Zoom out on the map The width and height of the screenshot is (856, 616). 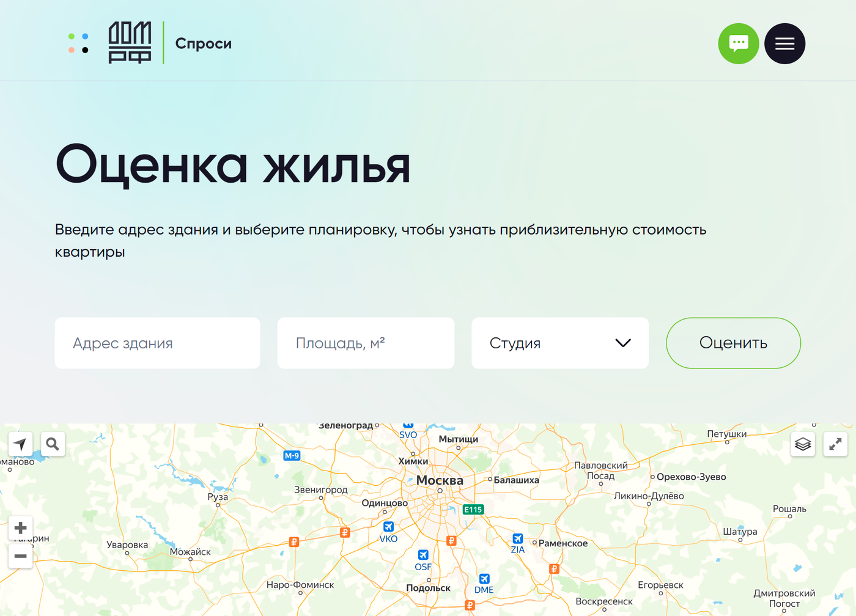(20, 556)
